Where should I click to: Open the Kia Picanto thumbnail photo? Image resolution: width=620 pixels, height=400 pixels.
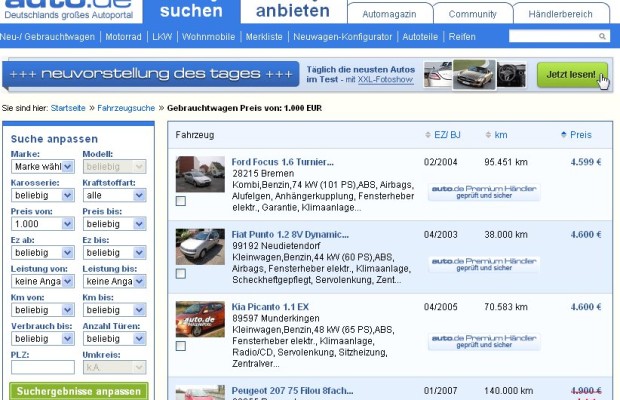[200, 319]
